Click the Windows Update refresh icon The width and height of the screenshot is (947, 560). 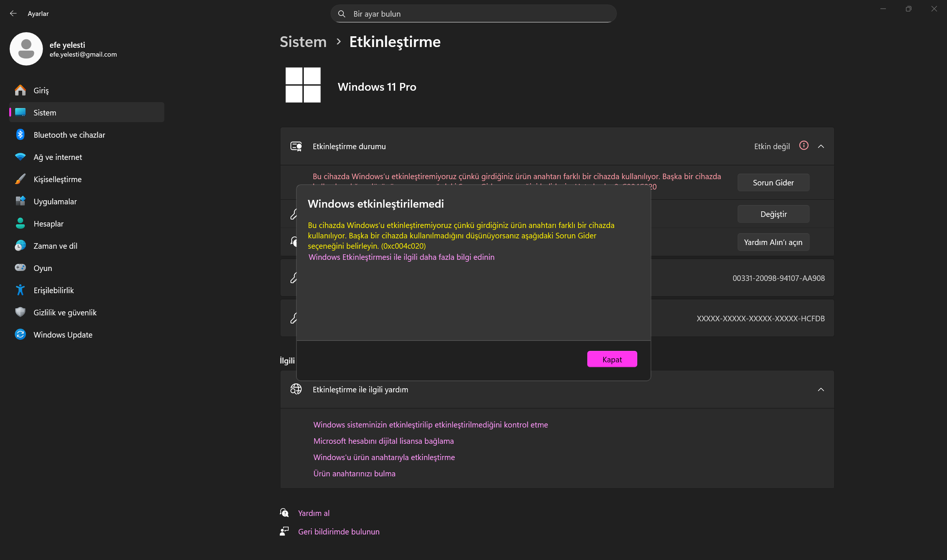pos(20,334)
